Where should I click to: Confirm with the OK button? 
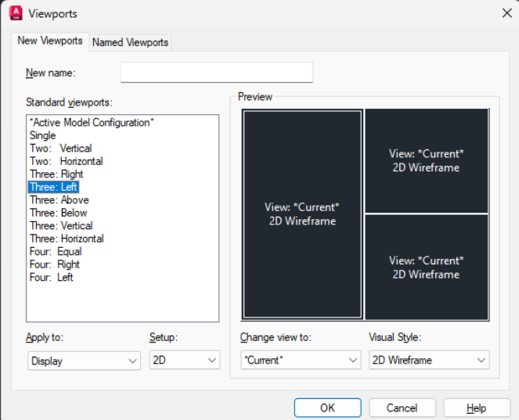327,407
